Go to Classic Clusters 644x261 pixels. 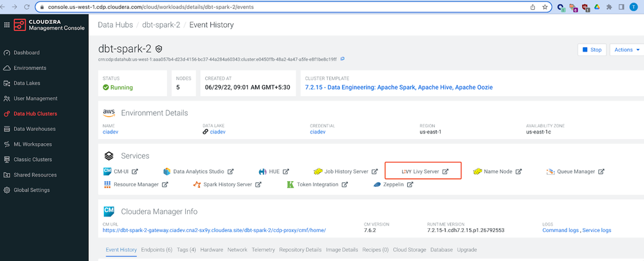33,159
